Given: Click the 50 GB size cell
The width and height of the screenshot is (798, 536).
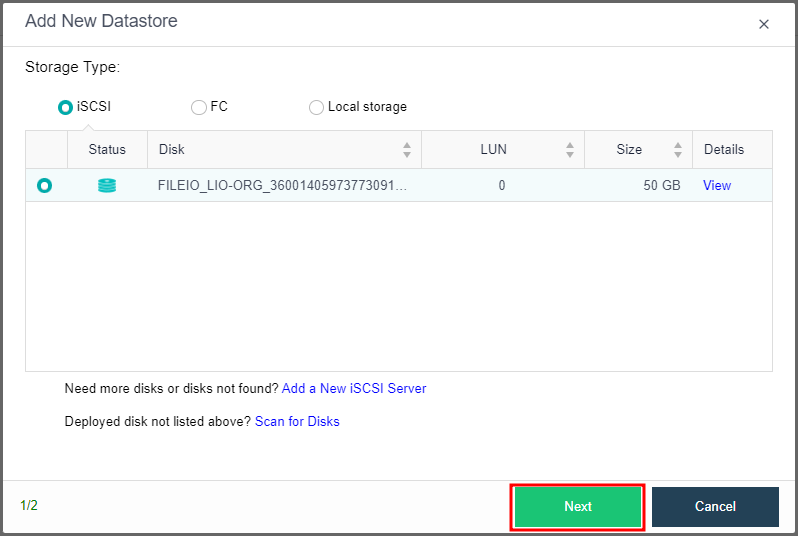Looking at the screenshot, I should point(662,185).
